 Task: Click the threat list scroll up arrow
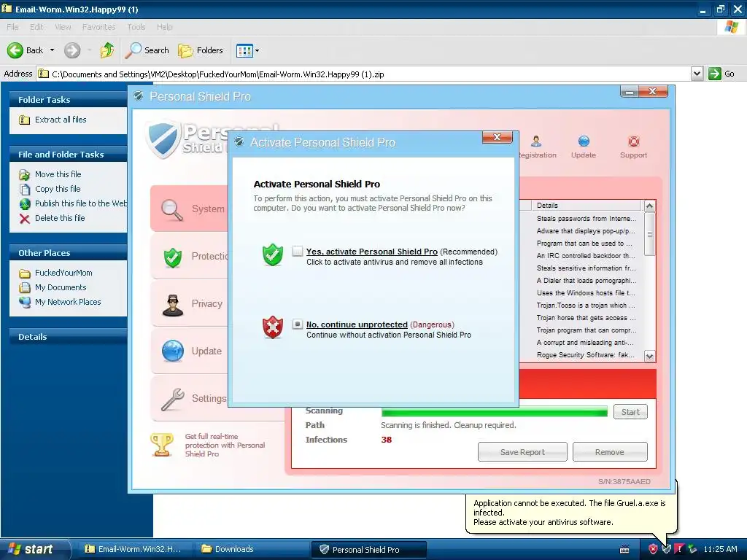pos(649,206)
